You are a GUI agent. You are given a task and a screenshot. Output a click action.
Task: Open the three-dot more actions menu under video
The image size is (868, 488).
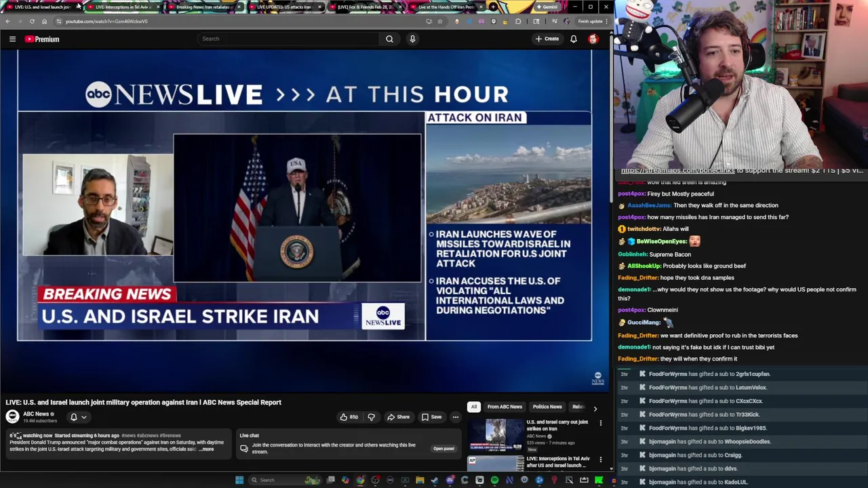(456, 417)
